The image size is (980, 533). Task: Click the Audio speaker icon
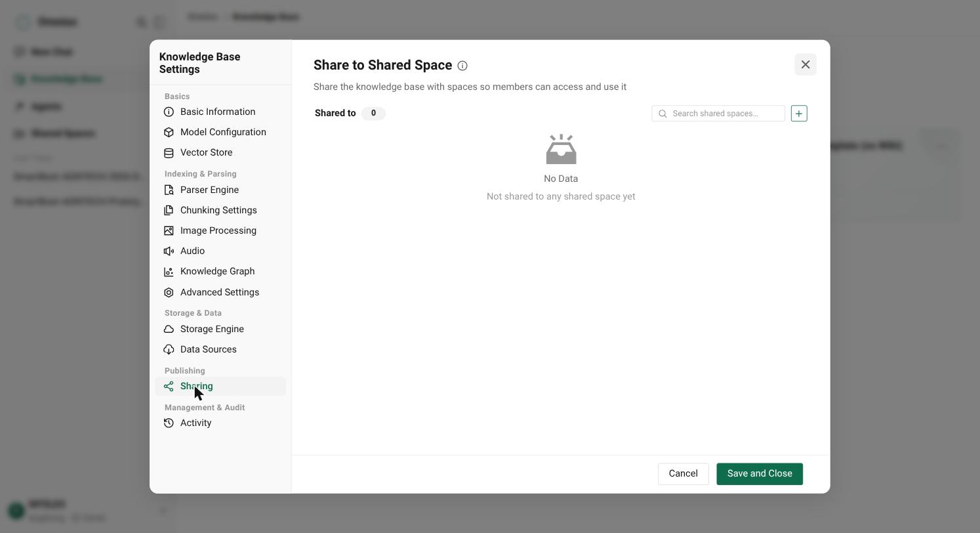(169, 251)
